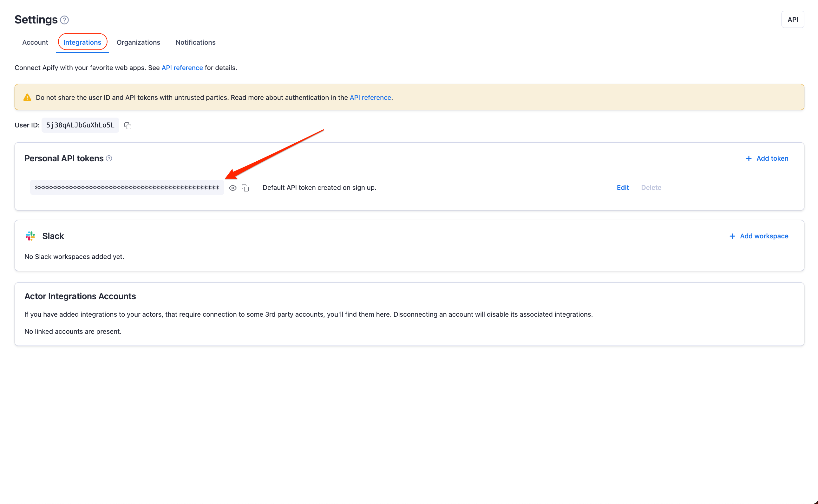Go to the Notifications tab

(195, 42)
